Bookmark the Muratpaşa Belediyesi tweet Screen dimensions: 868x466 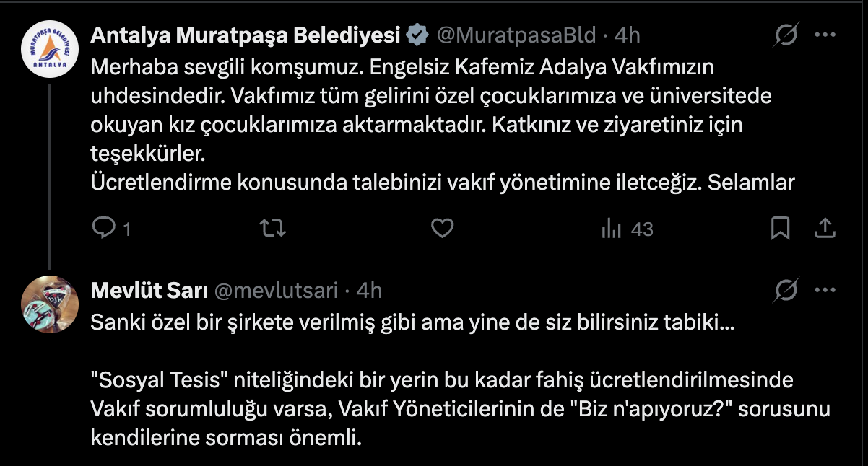(x=781, y=229)
